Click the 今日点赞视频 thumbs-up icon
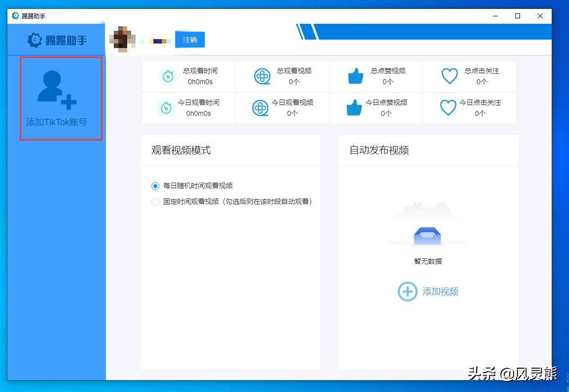The width and height of the screenshot is (569, 392). click(x=355, y=107)
